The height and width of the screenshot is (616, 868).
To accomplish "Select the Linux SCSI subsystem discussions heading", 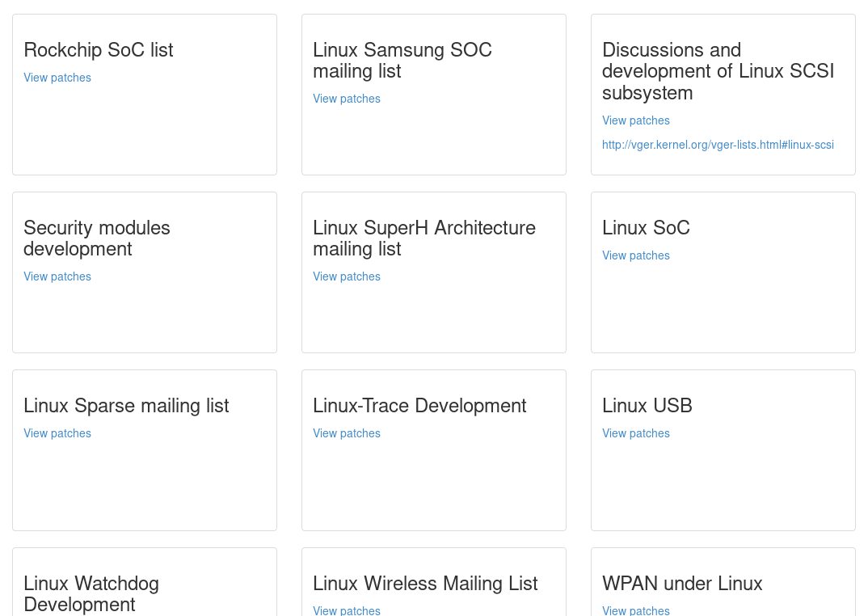I will click(x=718, y=71).
